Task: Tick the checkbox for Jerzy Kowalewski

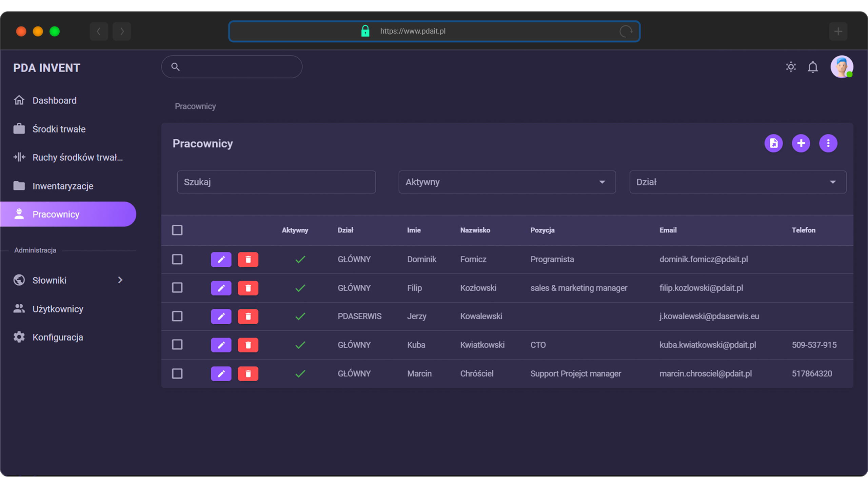Action: pos(177,317)
